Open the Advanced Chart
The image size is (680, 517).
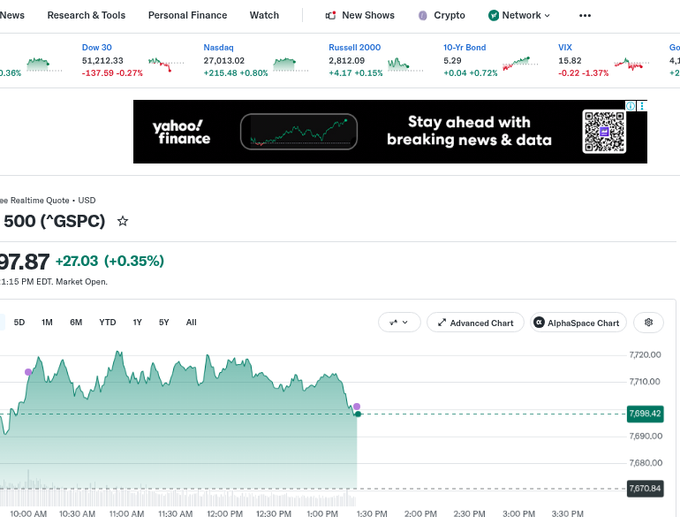tap(476, 323)
